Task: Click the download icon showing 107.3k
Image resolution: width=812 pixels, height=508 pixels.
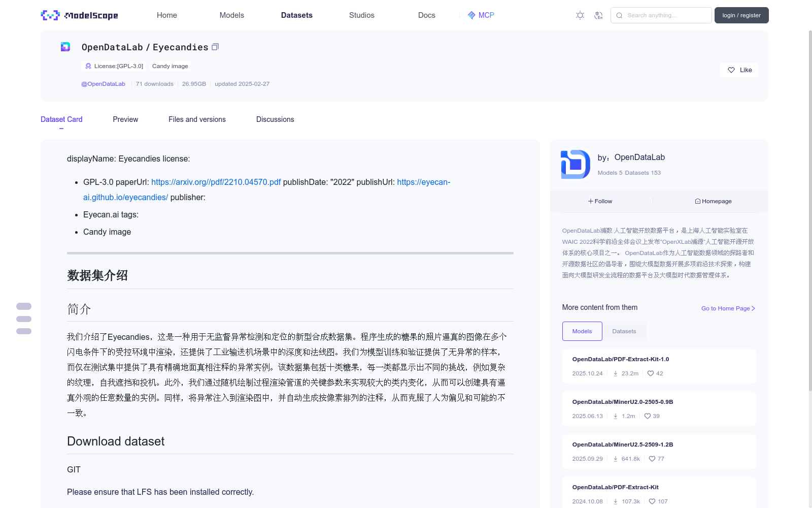Action: point(616,501)
